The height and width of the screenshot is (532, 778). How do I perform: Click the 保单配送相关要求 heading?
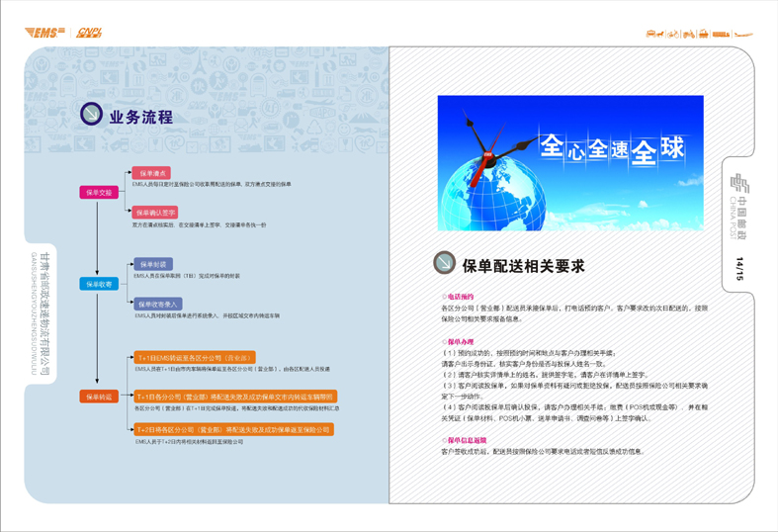click(524, 266)
